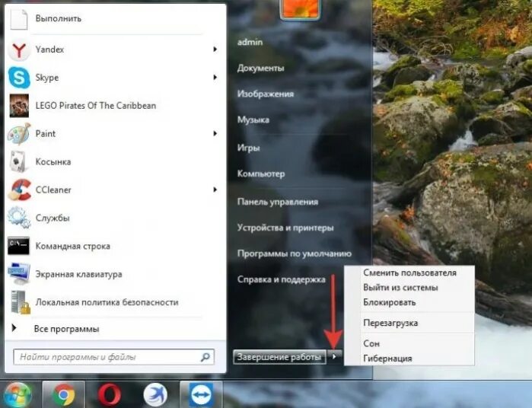Expand Paint recent files arrow
This screenshot has height=408, width=532.
click(x=215, y=134)
